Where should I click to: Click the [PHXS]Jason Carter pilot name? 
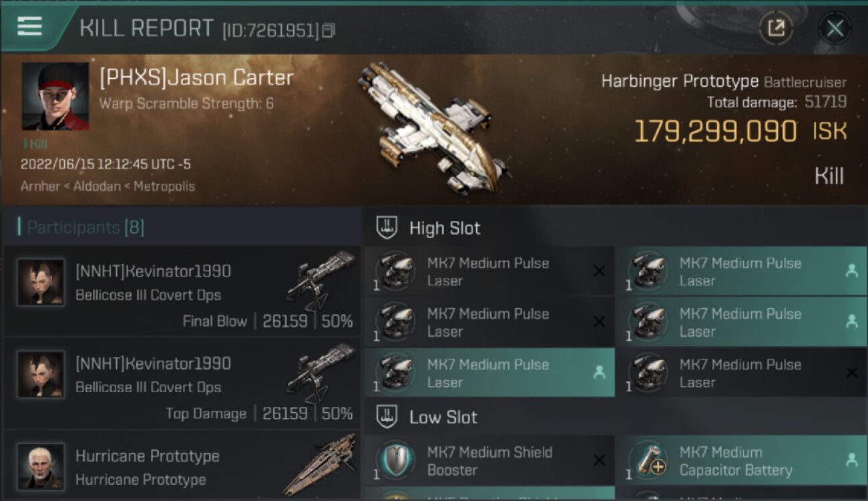pos(196,77)
